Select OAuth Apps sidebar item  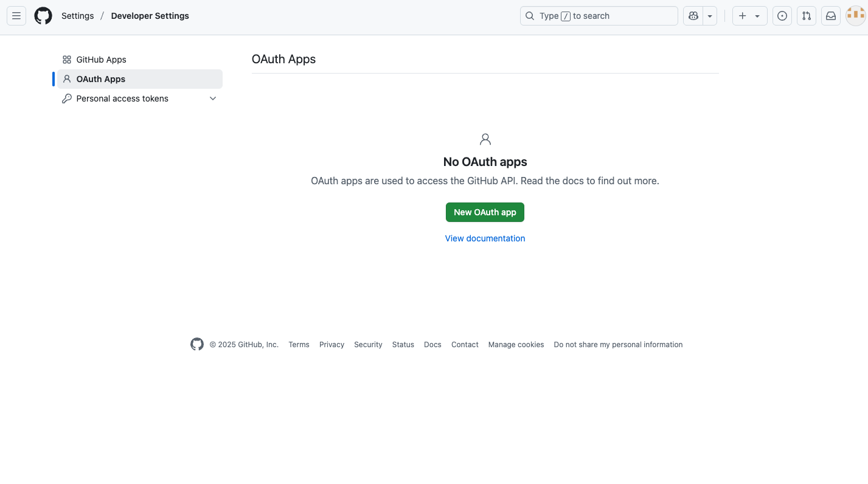pos(140,79)
